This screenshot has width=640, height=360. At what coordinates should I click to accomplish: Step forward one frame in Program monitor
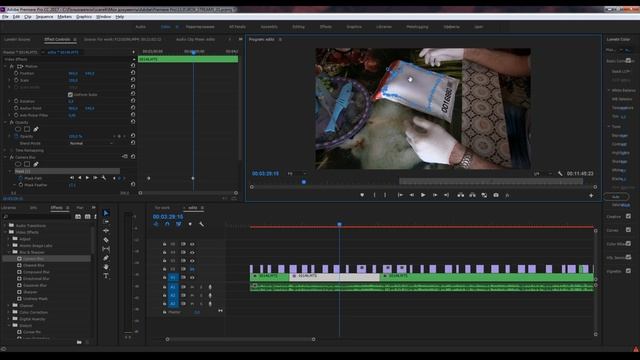point(435,195)
